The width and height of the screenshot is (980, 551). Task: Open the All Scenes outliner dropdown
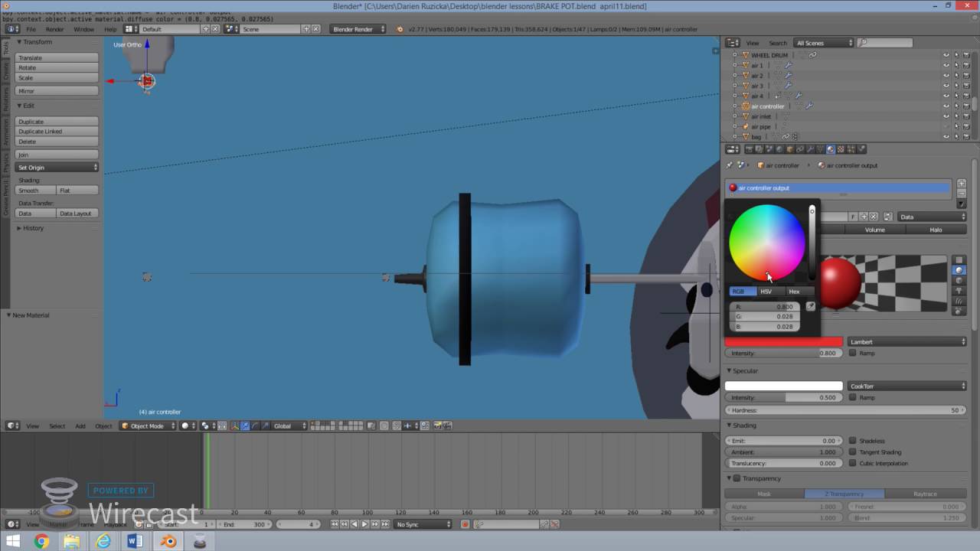tap(823, 43)
